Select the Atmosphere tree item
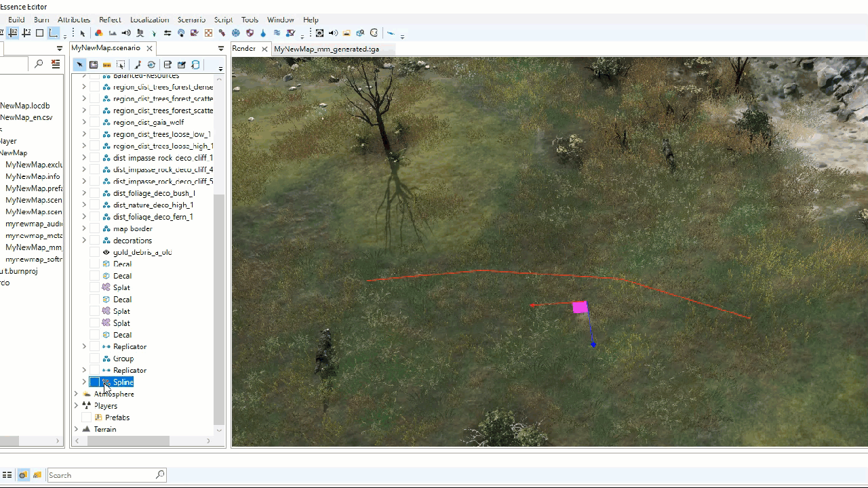 pyautogui.click(x=114, y=394)
